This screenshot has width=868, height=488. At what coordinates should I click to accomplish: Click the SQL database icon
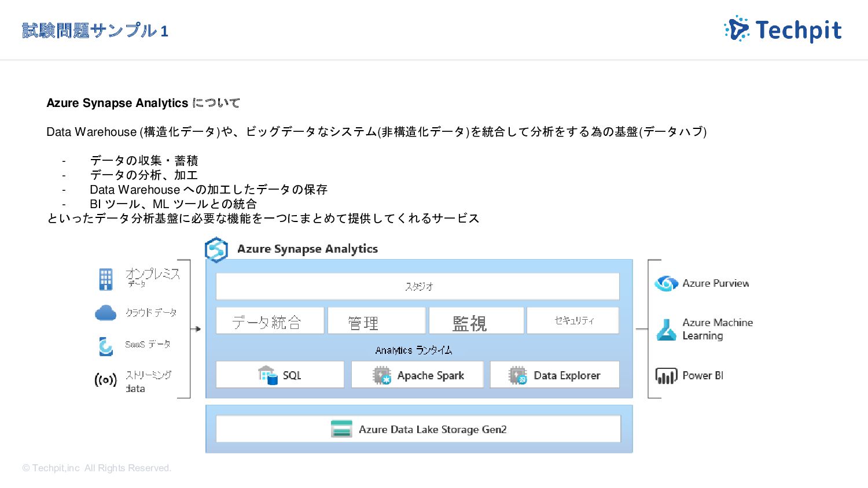268,375
